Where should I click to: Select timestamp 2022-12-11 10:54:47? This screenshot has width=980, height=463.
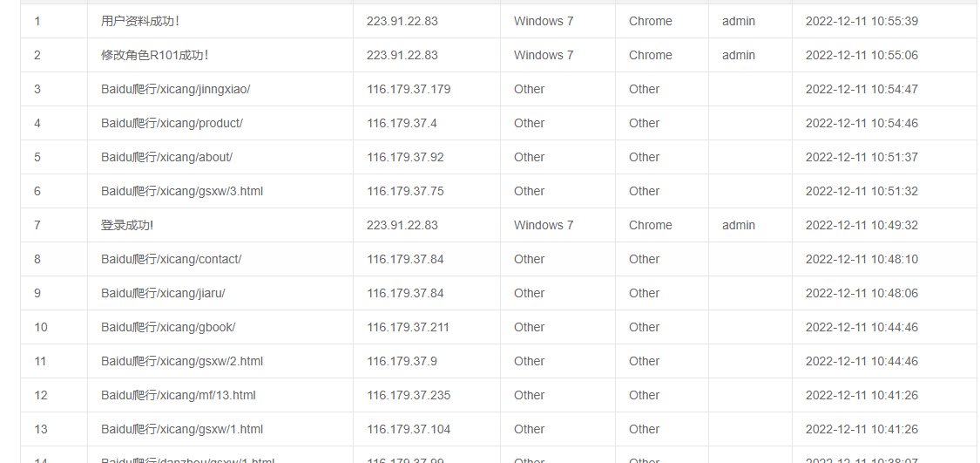coord(862,89)
